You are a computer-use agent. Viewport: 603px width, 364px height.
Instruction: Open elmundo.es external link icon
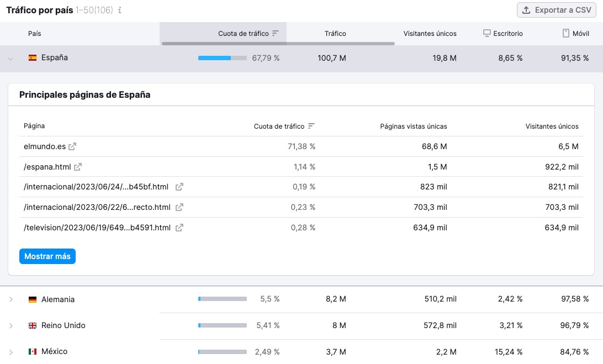[x=72, y=146]
